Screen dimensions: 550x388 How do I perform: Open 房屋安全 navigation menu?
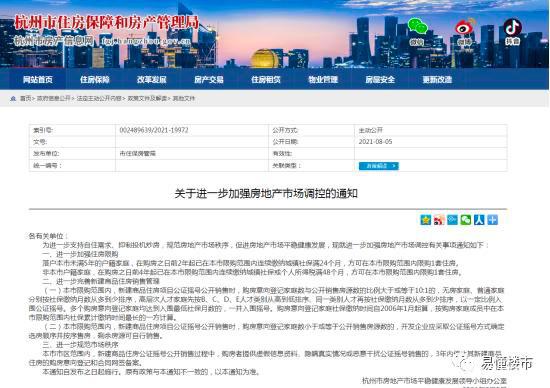(x=380, y=80)
